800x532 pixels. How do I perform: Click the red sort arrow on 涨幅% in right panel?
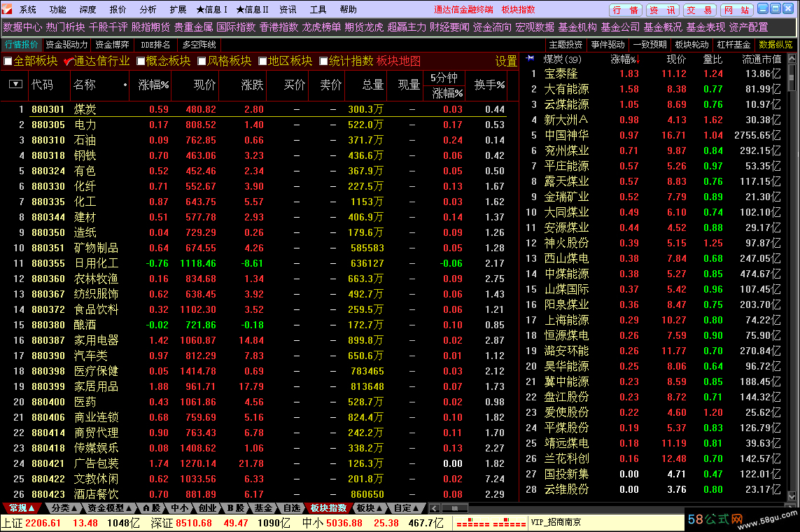tap(638, 59)
